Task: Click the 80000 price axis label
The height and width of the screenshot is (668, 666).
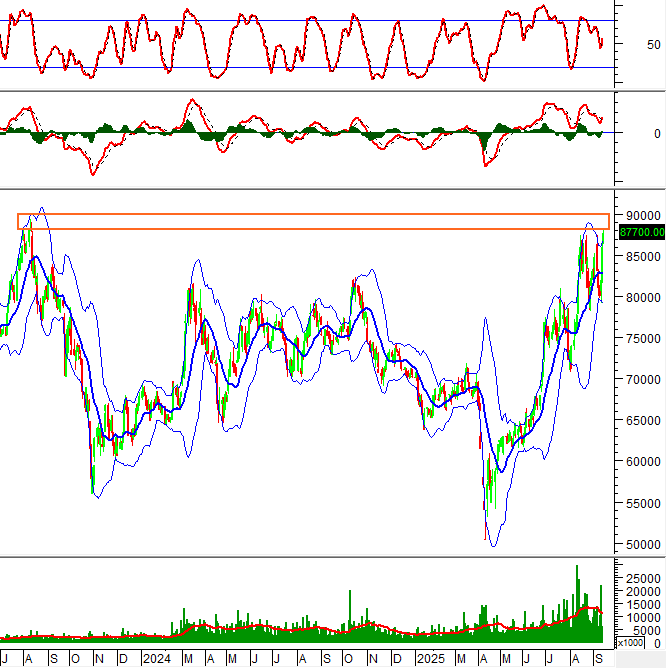Action: pyautogui.click(x=643, y=297)
